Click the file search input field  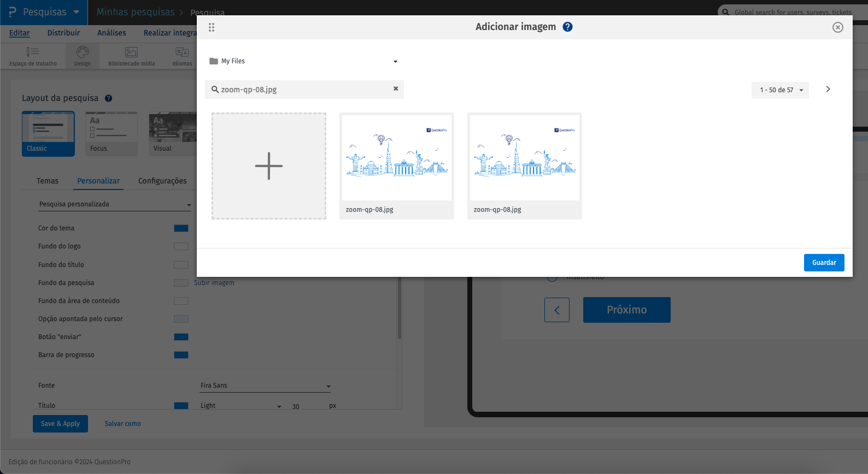[x=304, y=90]
